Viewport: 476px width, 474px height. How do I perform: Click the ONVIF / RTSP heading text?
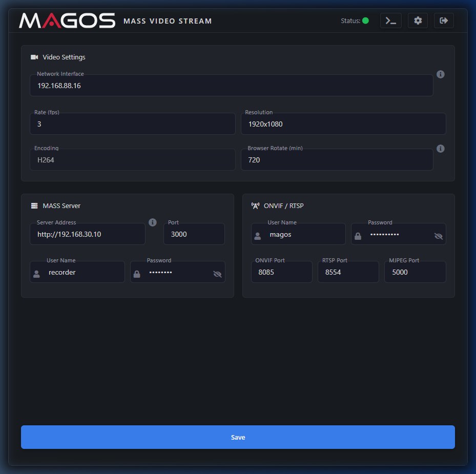point(283,206)
